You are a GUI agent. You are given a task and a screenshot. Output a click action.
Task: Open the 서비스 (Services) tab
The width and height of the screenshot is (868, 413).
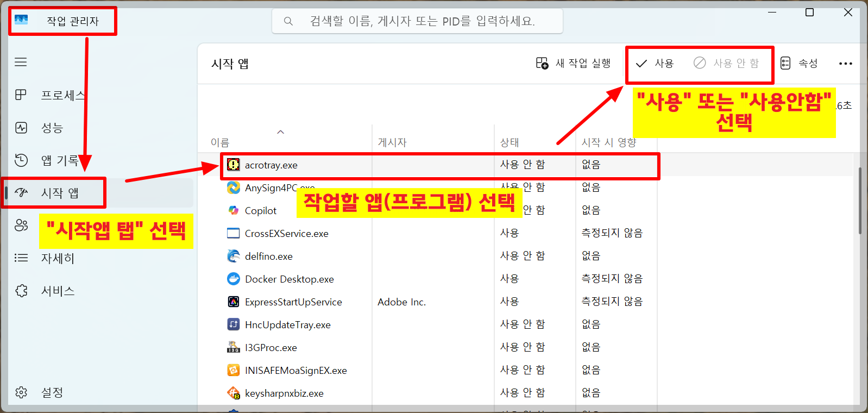(x=58, y=291)
